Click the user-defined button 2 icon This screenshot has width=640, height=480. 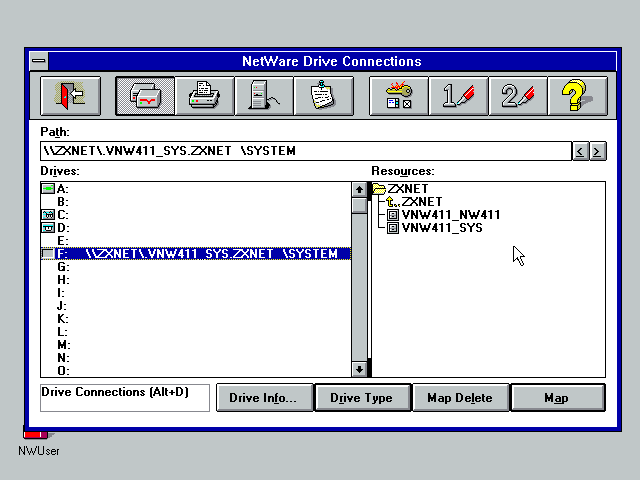[518, 96]
